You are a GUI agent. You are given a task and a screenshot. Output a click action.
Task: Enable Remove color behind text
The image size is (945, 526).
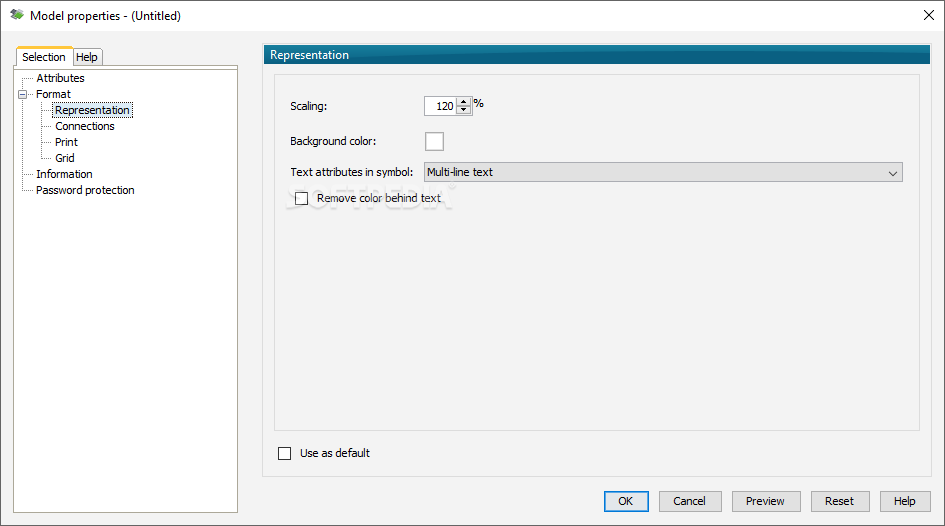click(x=301, y=198)
